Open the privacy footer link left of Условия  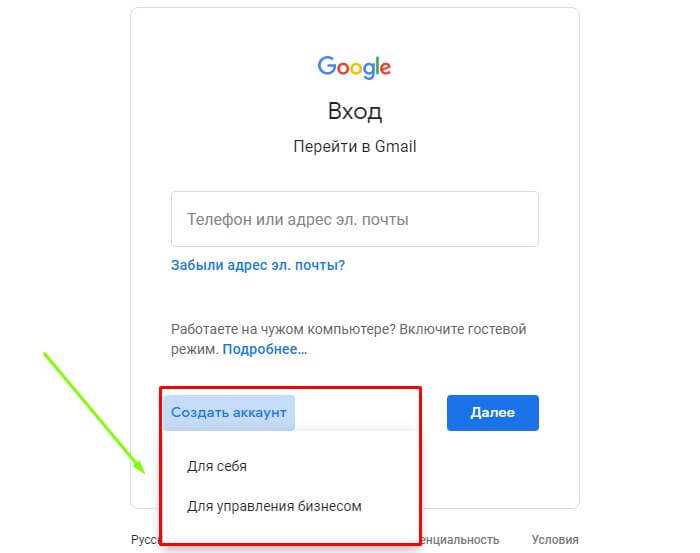tap(460, 540)
